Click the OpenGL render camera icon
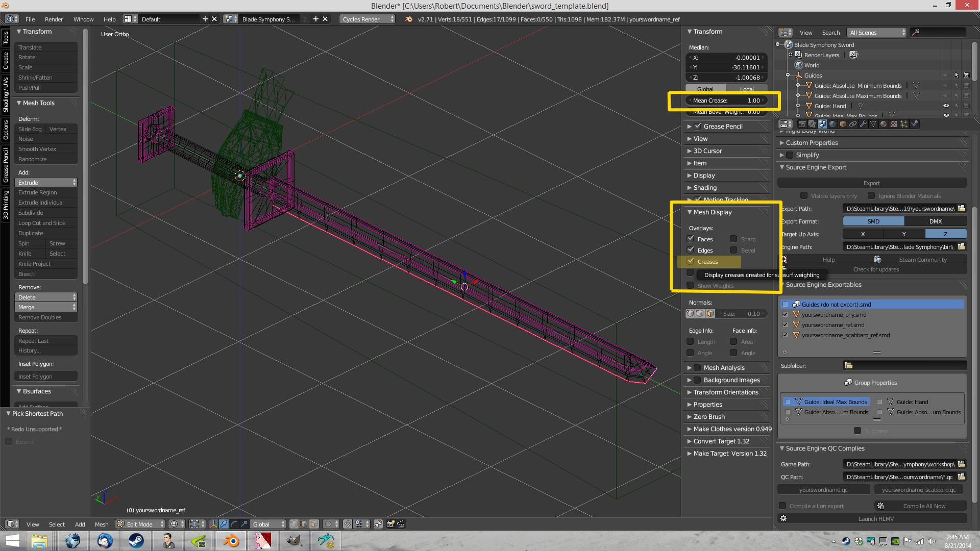The width and height of the screenshot is (980, 551). click(x=391, y=524)
